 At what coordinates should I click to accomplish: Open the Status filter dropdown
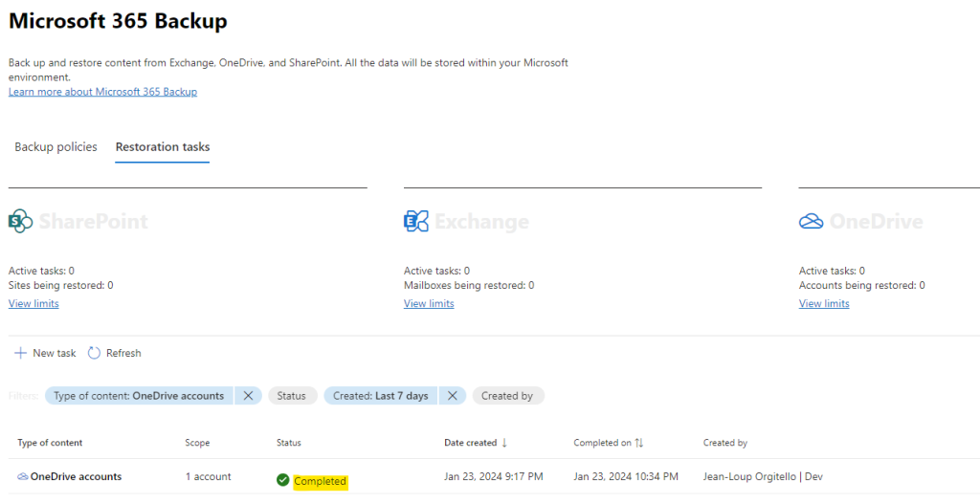pos(293,396)
